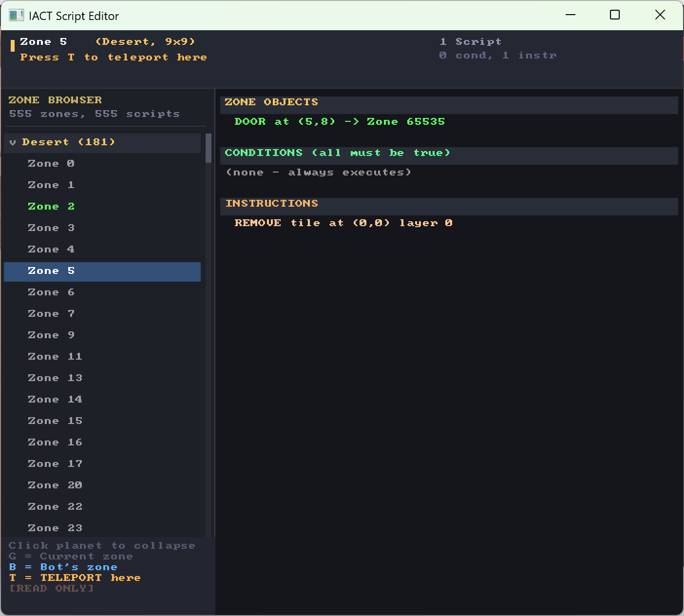Open the green Zone 2 entry
This screenshot has height=616, width=684.
(x=102, y=207)
